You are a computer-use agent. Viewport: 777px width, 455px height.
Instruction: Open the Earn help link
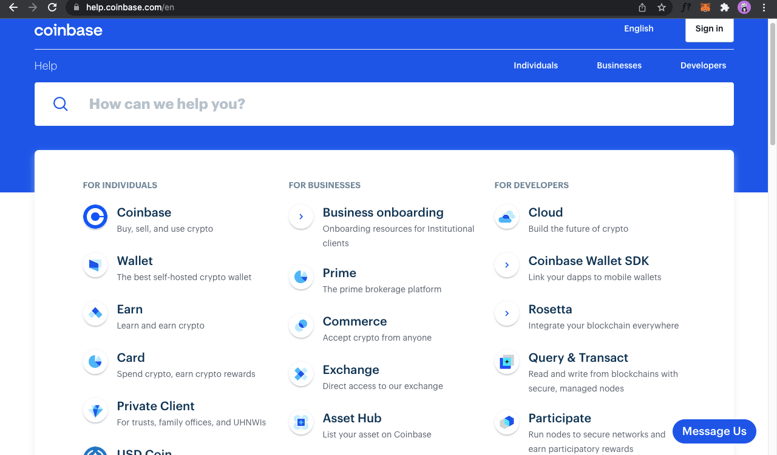[x=129, y=309]
